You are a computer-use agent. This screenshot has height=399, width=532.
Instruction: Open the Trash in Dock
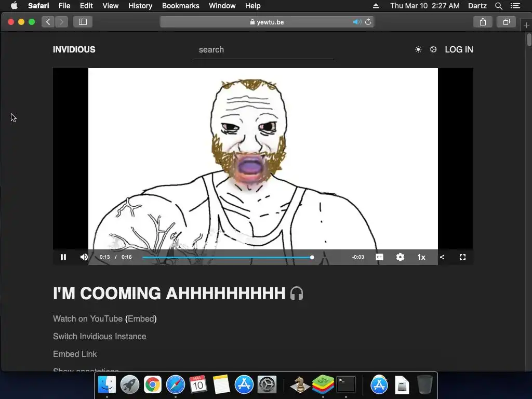point(425,385)
